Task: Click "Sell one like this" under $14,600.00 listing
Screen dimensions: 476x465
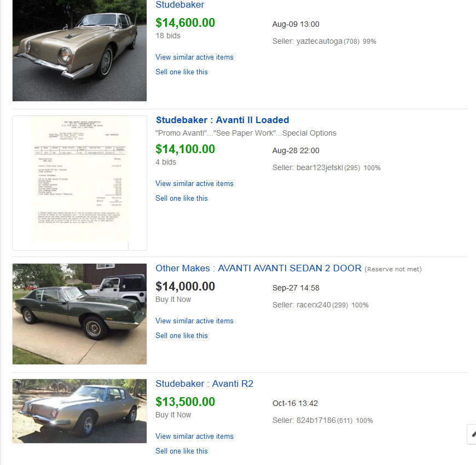Action: click(182, 72)
